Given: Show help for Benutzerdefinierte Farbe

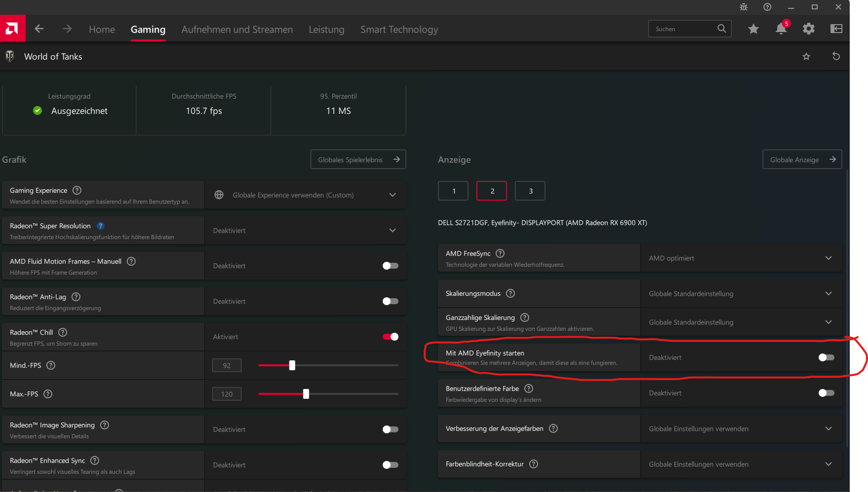Looking at the screenshot, I should tap(529, 388).
